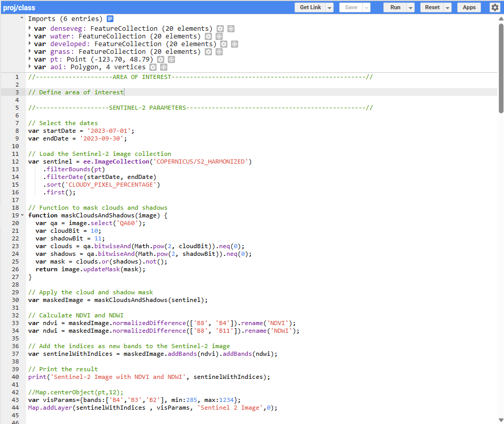Open the Save dropdown arrow
Image resolution: width=504 pixels, height=424 pixels.
point(366,7)
